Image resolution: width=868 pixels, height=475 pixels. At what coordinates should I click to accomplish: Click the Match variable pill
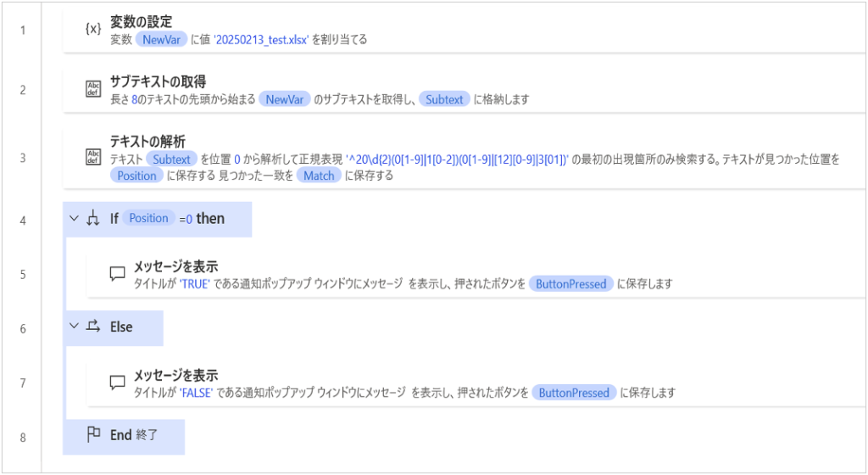pyautogui.click(x=319, y=176)
